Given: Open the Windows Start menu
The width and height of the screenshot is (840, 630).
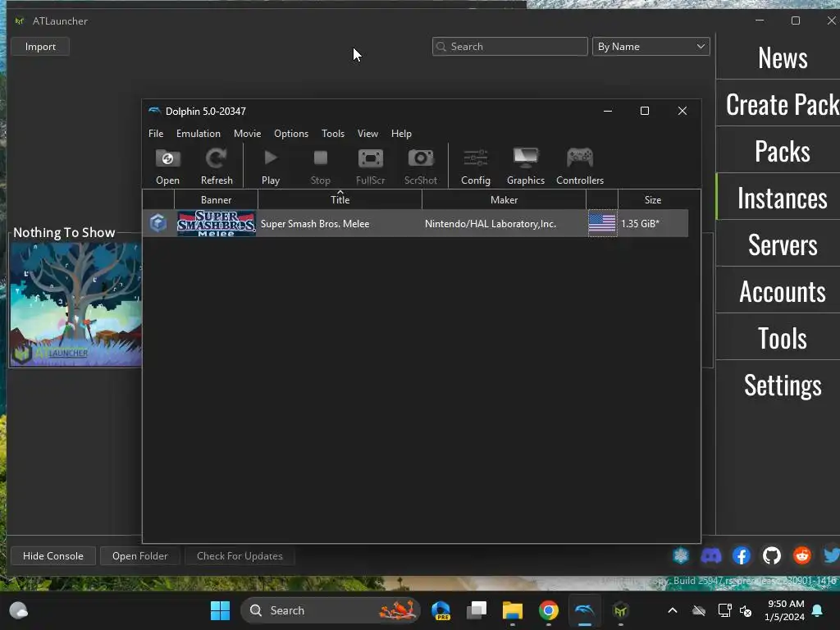Looking at the screenshot, I should point(220,610).
